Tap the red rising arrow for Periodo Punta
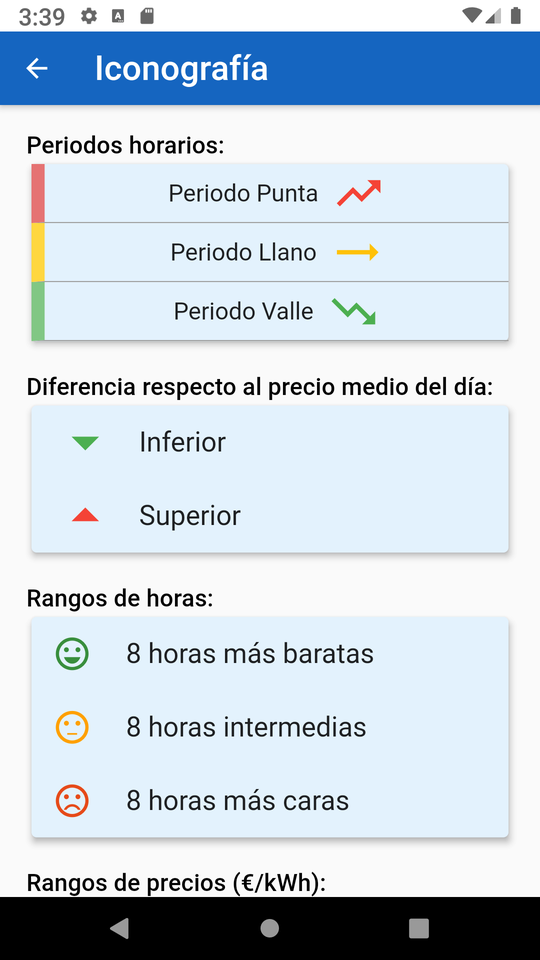This screenshot has width=540, height=960. pyautogui.click(x=359, y=193)
